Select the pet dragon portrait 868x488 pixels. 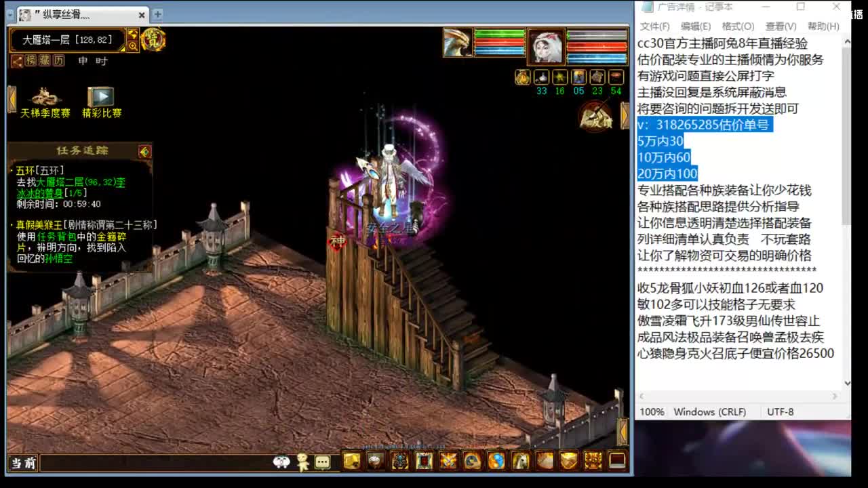pos(458,43)
